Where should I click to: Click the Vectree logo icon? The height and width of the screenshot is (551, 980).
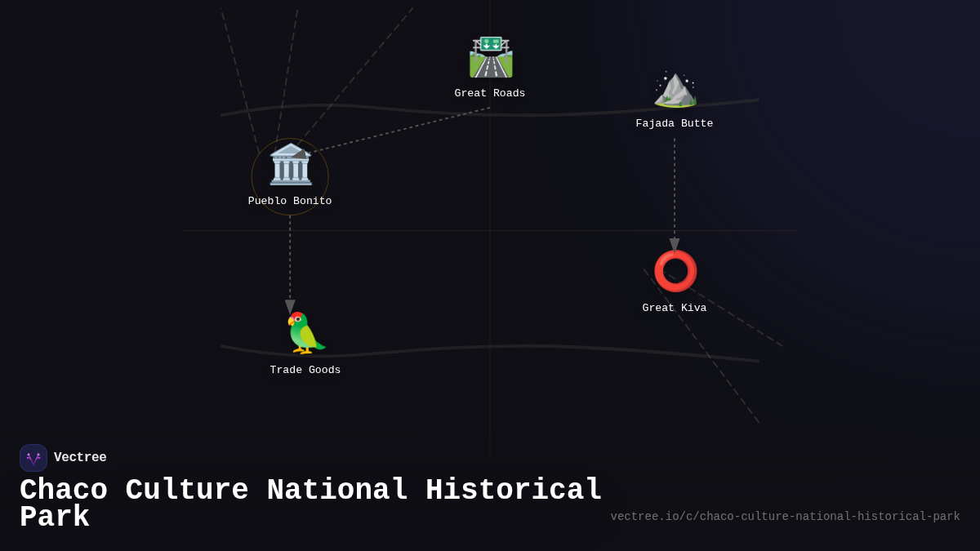click(x=33, y=457)
